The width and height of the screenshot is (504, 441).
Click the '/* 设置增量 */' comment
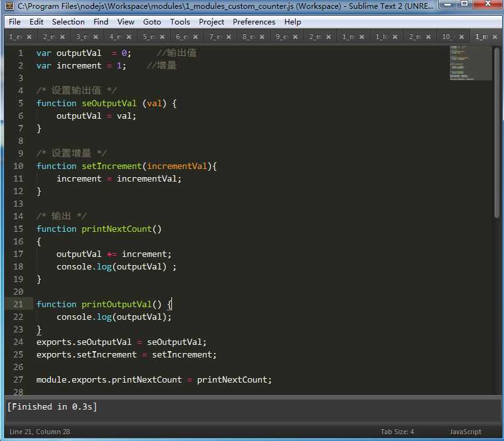(x=72, y=153)
